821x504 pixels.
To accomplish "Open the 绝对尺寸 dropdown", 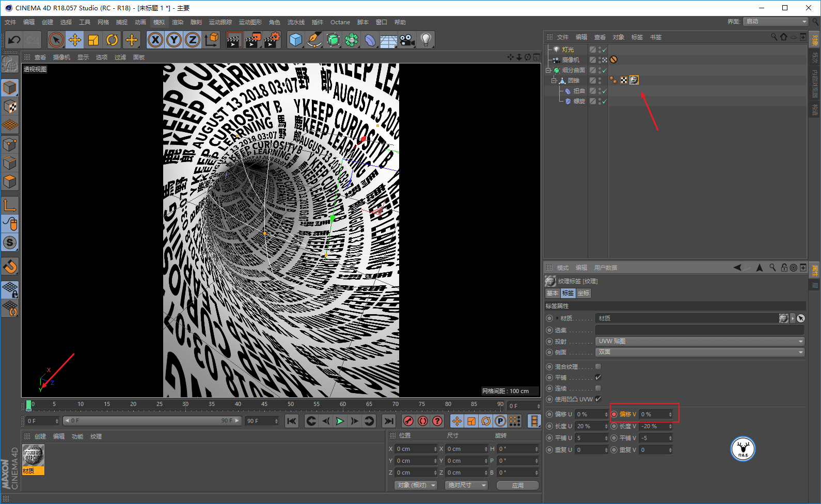I will click(466, 485).
